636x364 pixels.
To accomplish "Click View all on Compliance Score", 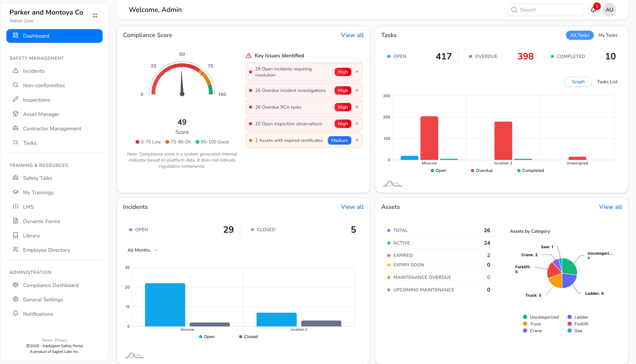I will [x=352, y=35].
